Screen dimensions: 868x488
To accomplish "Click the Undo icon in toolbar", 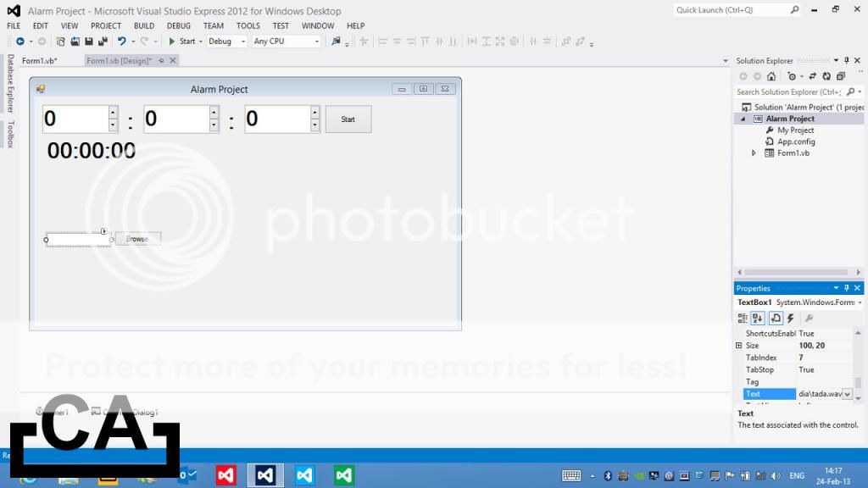I will [121, 41].
